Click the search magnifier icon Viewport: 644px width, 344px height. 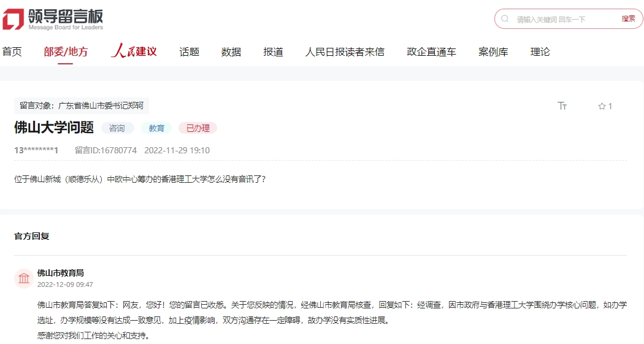[505, 19]
